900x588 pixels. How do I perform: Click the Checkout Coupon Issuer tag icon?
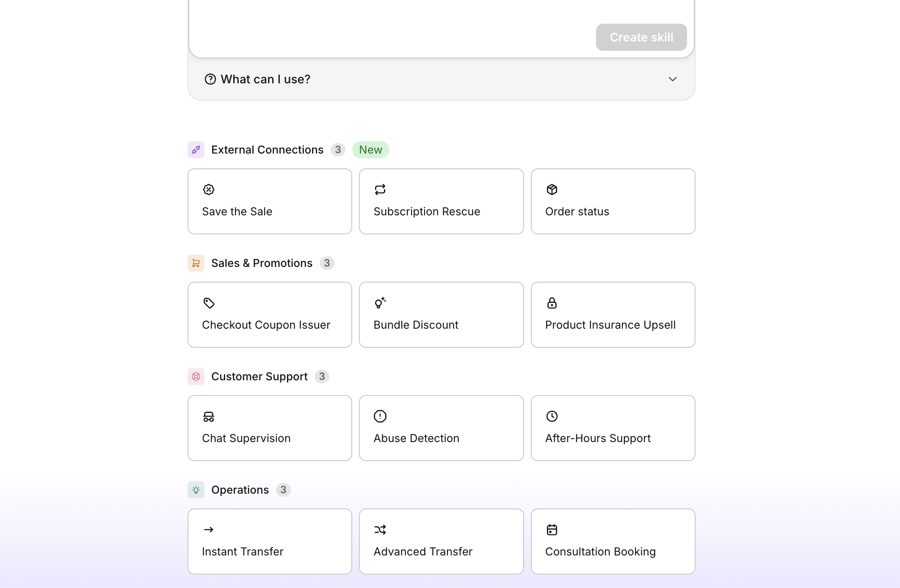pyautogui.click(x=209, y=303)
